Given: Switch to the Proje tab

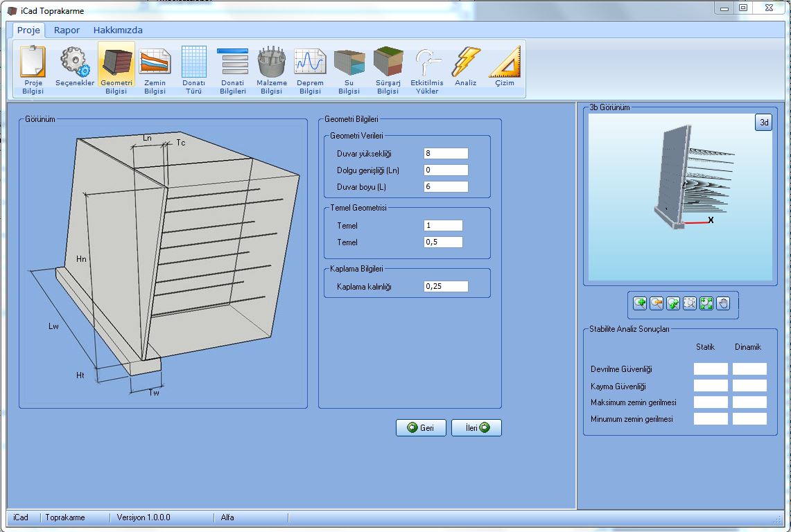Looking at the screenshot, I should [x=28, y=30].
